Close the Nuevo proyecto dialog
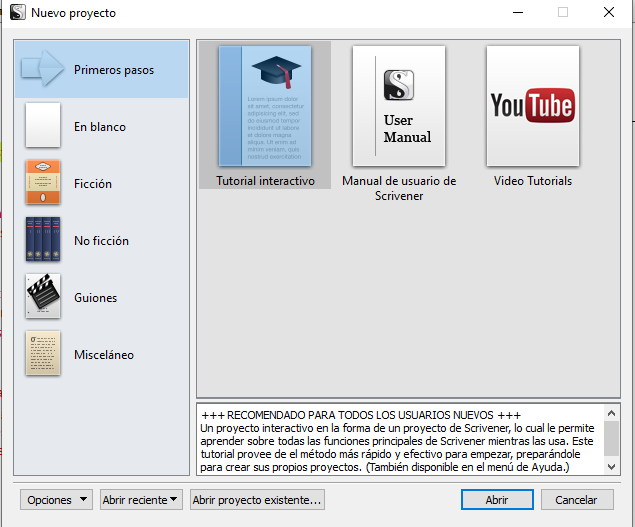The height and width of the screenshot is (527, 635). tap(609, 12)
